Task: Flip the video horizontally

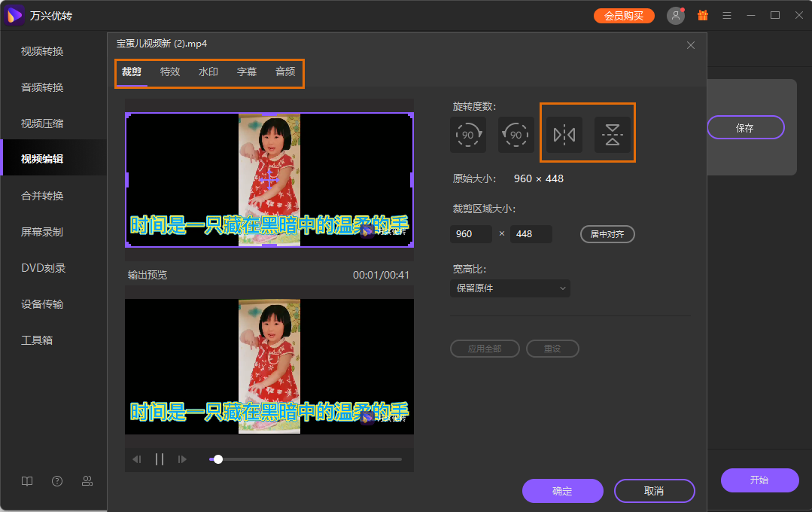Action: pos(563,135)
